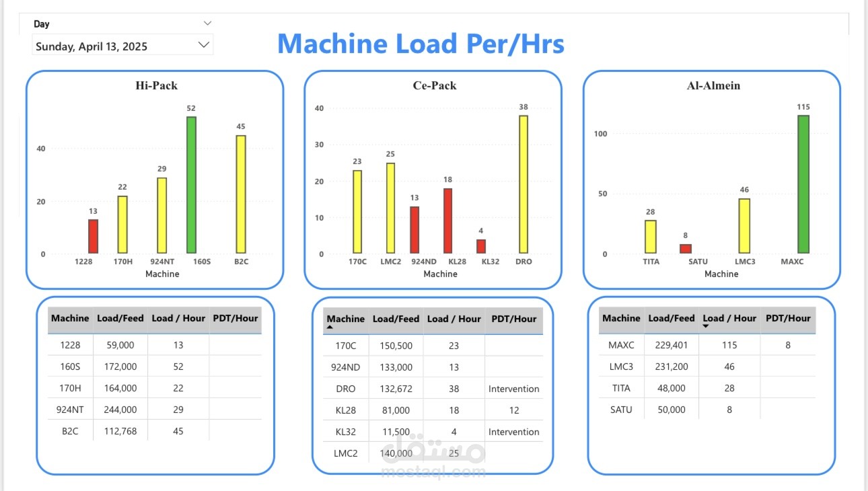Click Load/Feed value 11,500 for KL32
Viewport: 868px width, 491px height.
[x=396, y=432]
